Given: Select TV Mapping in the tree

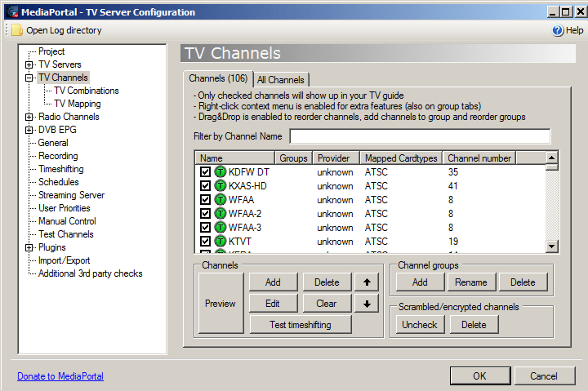Looking at the screenshot, I should [78, 104].
